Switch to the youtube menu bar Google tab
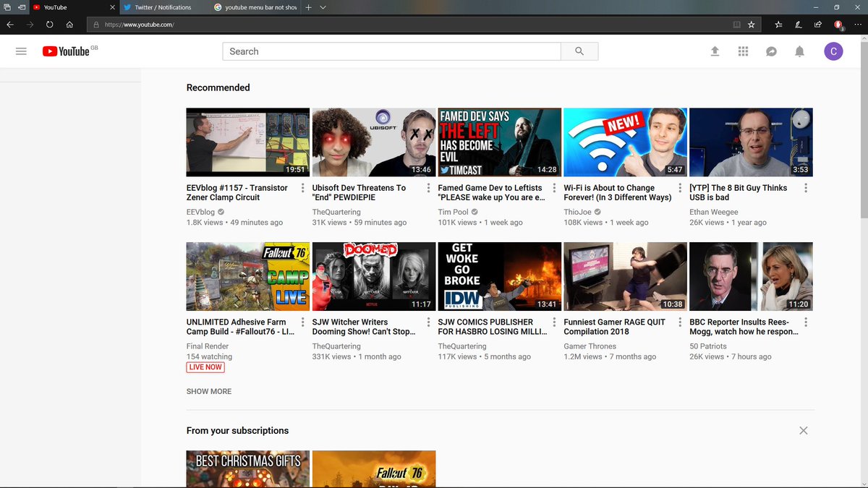The image size is (868, 488). [255, 7]
